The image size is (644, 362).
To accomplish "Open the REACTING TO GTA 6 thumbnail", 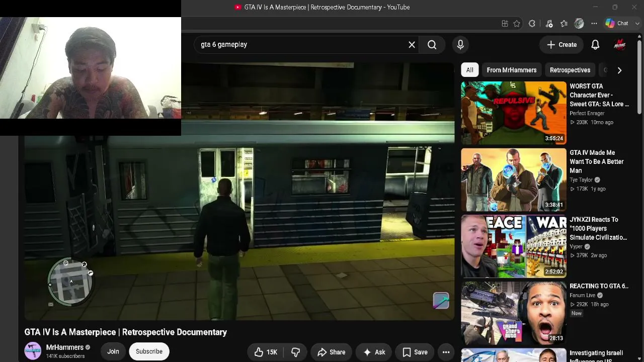I will coord(514,313).
